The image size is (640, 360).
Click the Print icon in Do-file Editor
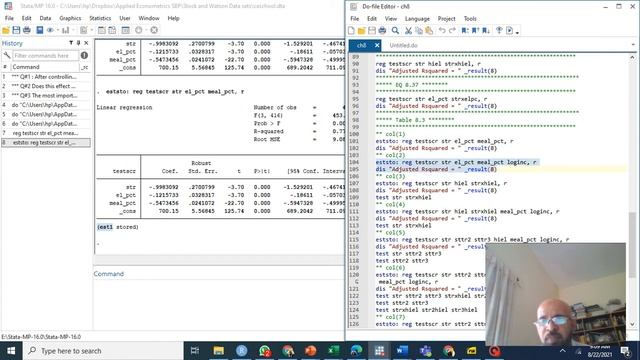(382, 31)
